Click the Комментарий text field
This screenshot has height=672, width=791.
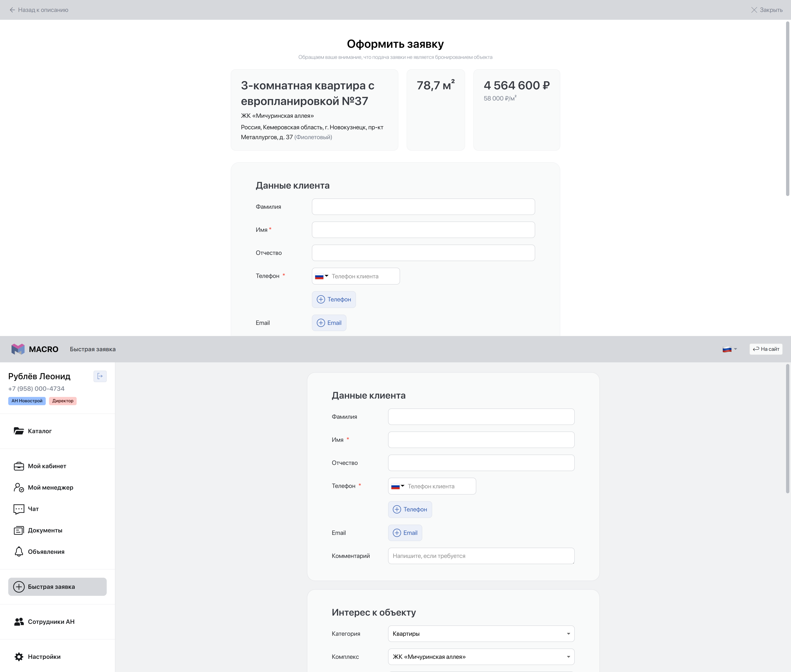[481, 556]
